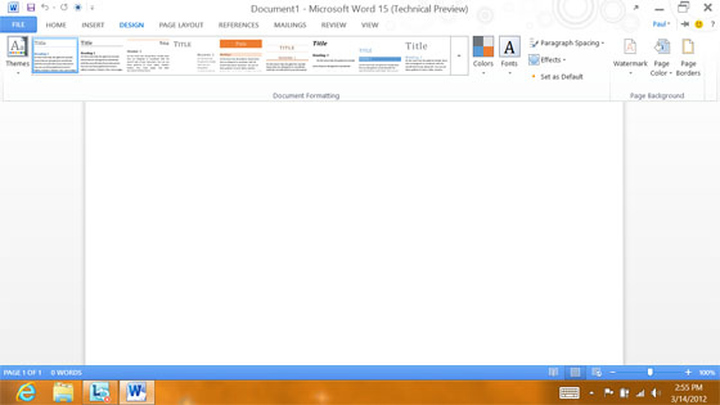Expand the Fonts dropdown arrow

tap(509, 73)
